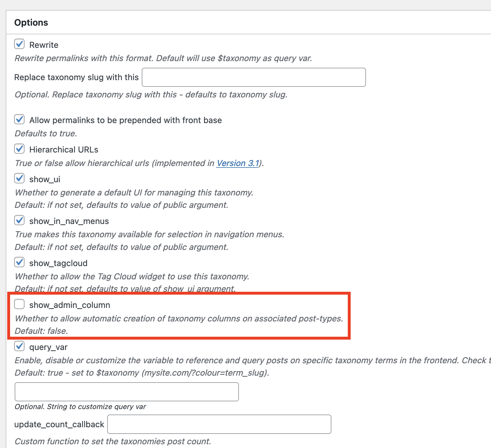
Task: Click the "Replace taxonomy slug with this" label
Action: [76, 77]
